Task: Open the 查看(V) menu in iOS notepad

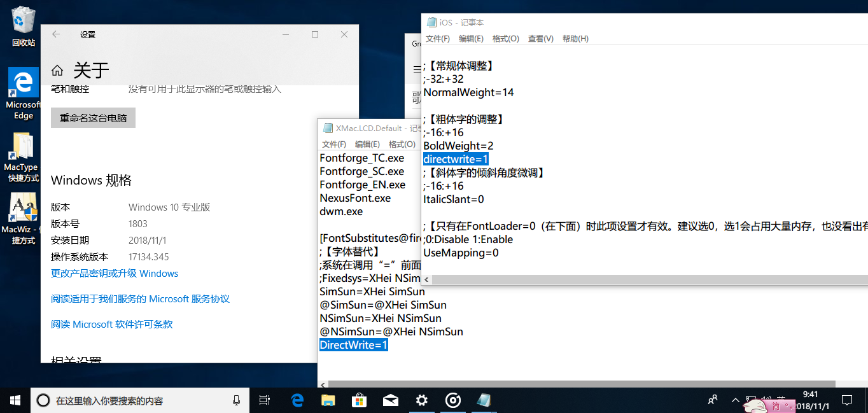Action: coord(540,38)
